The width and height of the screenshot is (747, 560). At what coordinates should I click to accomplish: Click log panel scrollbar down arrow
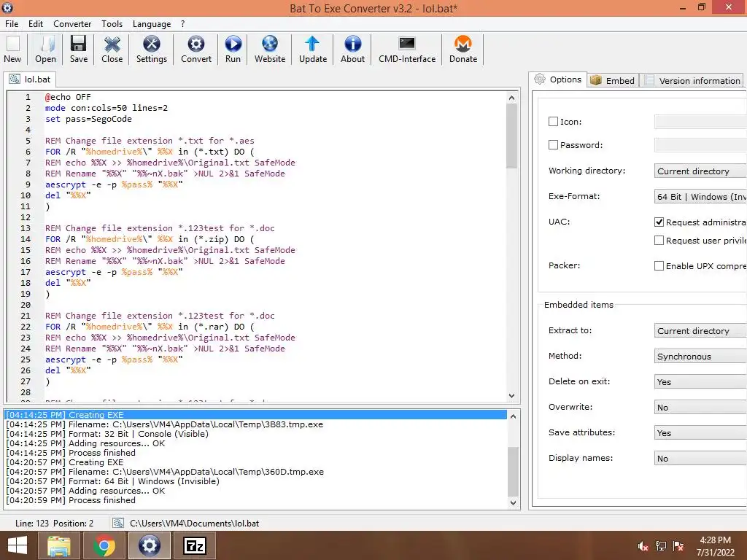coord(513,502)
